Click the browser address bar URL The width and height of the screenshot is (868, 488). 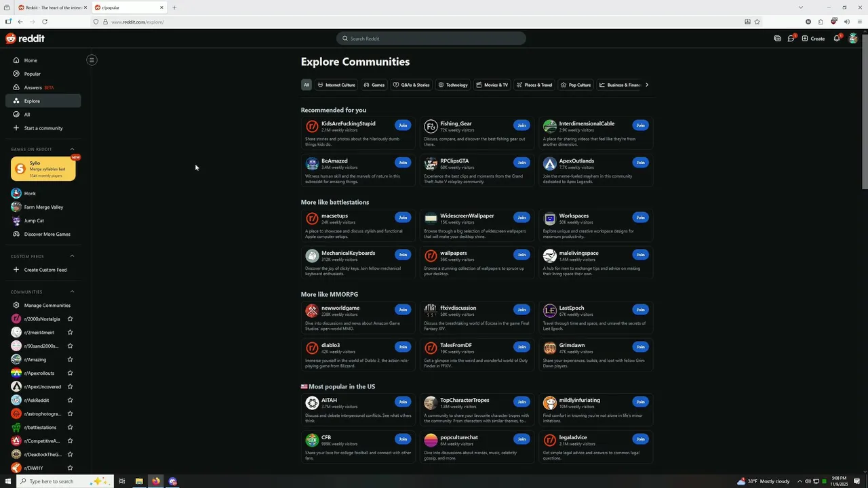[138, 22]
